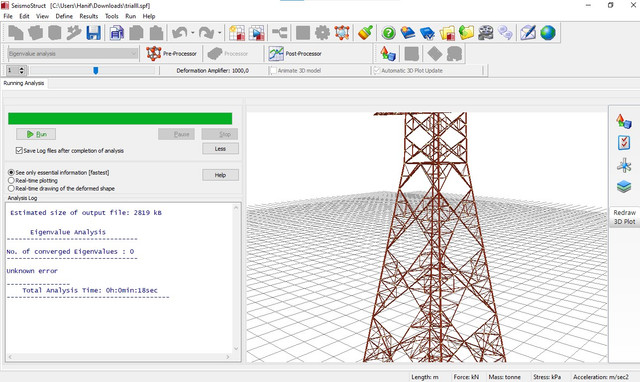The width and height of the screenshot is (640, 382).
Task: Open the Pre-Processor module
Action: (171, 53)
